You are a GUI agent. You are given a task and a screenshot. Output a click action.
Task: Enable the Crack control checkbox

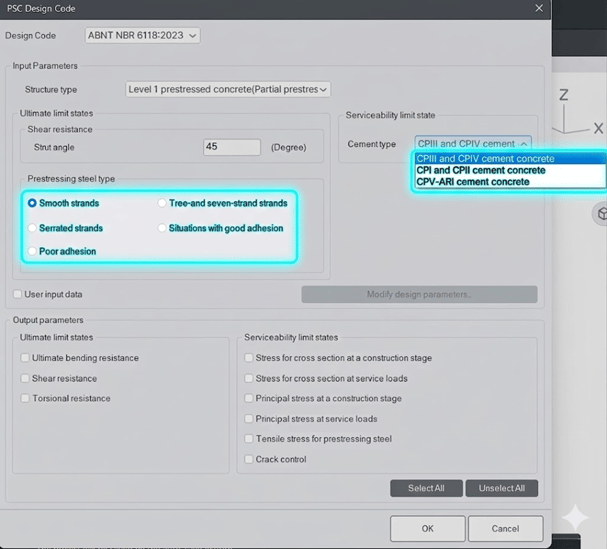tap(249, 460)
